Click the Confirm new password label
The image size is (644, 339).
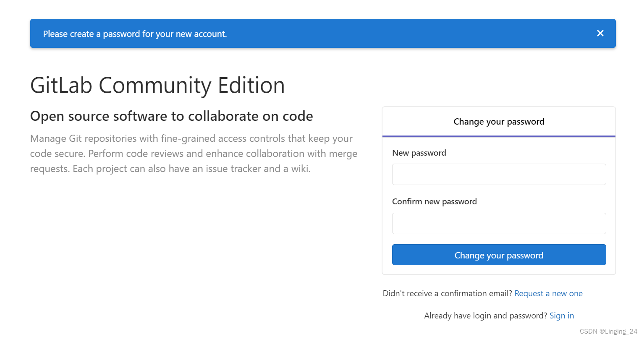[435, 201]
